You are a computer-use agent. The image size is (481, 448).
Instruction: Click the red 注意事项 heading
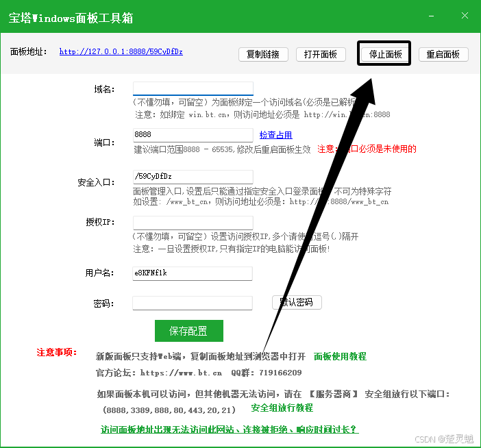[x=56, y=352]
